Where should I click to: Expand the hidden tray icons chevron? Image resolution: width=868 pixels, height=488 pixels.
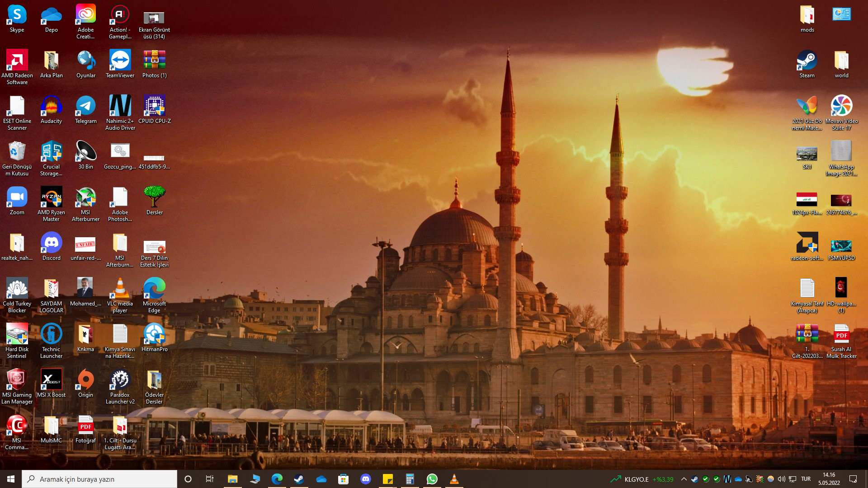(684, 479)
